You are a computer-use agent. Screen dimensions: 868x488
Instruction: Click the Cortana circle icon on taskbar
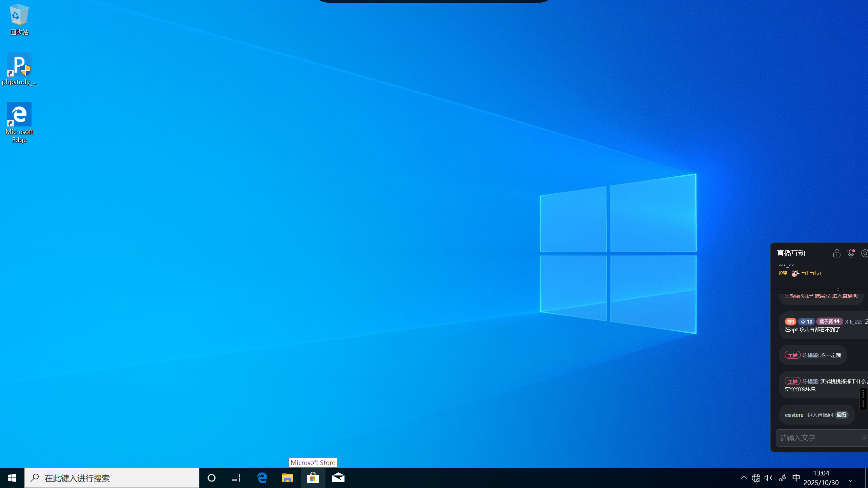pyautogui.click(x=212, y=478)
